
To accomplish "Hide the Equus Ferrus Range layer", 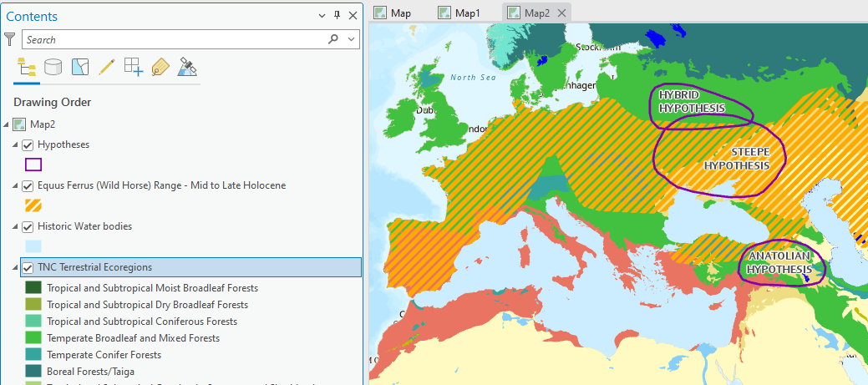I will pyautogui.click(x=28, y=185).
